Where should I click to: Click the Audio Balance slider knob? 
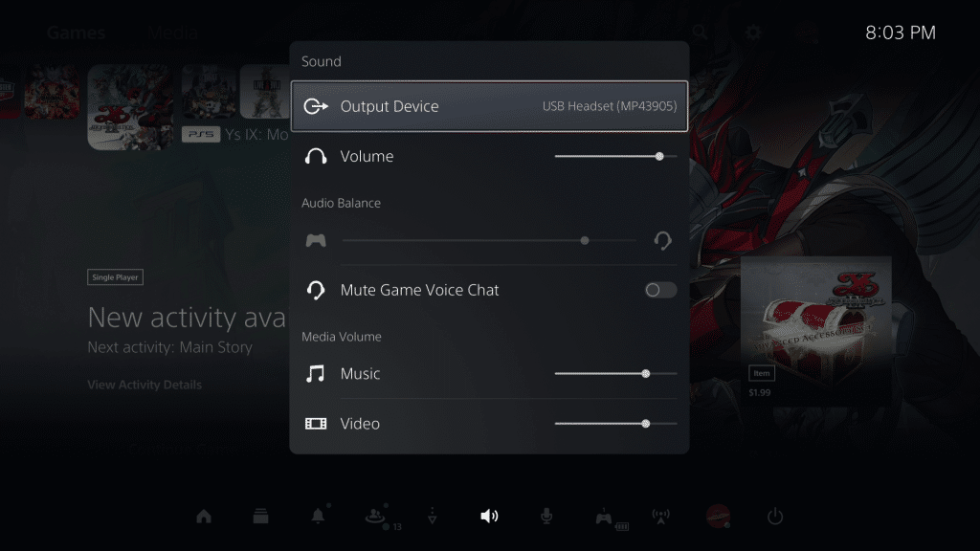pyautogui.click(x=585, y=240)
